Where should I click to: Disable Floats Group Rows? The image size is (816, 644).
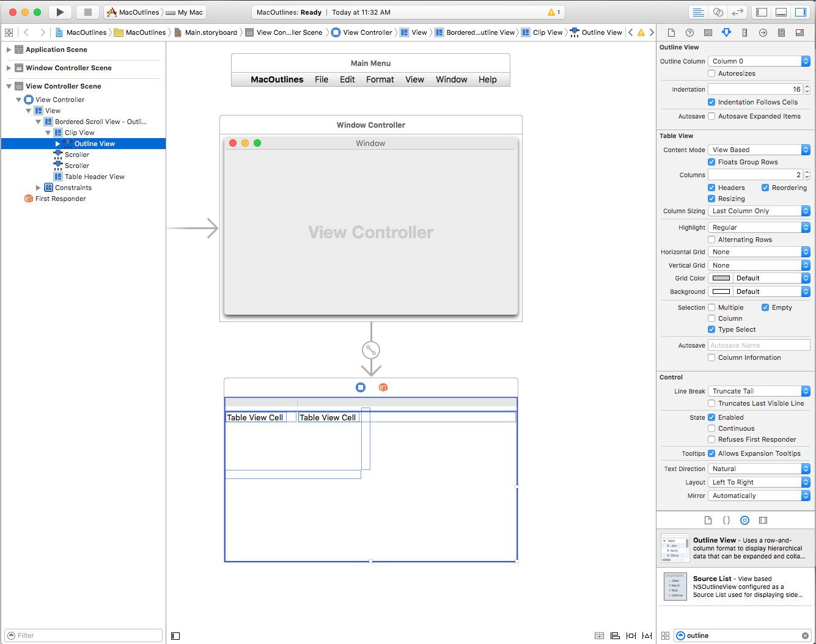711,162
